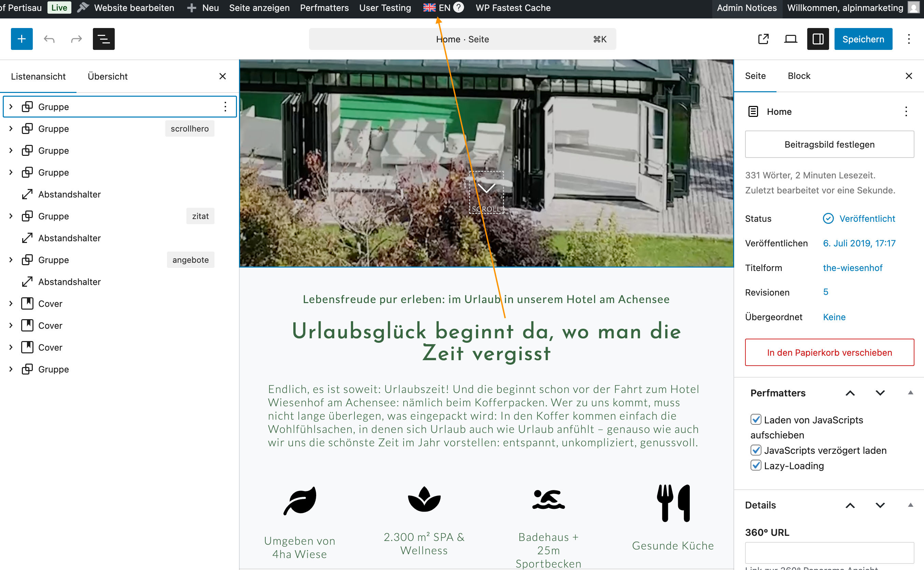This screenshot has width=924, height=570.
Task: Collapse the Perfmatters panel triangle
Action: pyautogui.click(x=910, y=393)
